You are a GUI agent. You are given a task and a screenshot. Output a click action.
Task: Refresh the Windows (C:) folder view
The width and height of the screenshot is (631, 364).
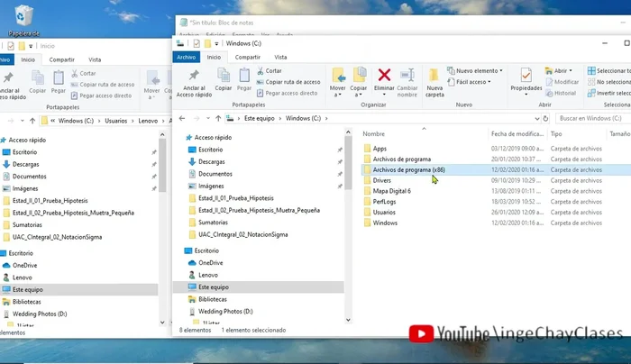pyautogui.click(x=545, y=118)
